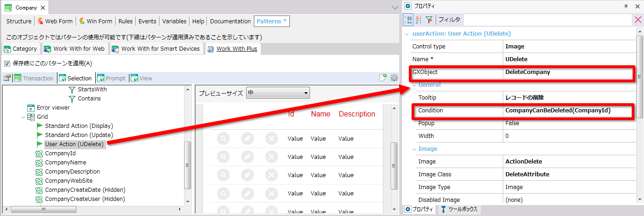Open the preview size dropdown
Viewport: 644px width, 216px height.
(278, 93)
